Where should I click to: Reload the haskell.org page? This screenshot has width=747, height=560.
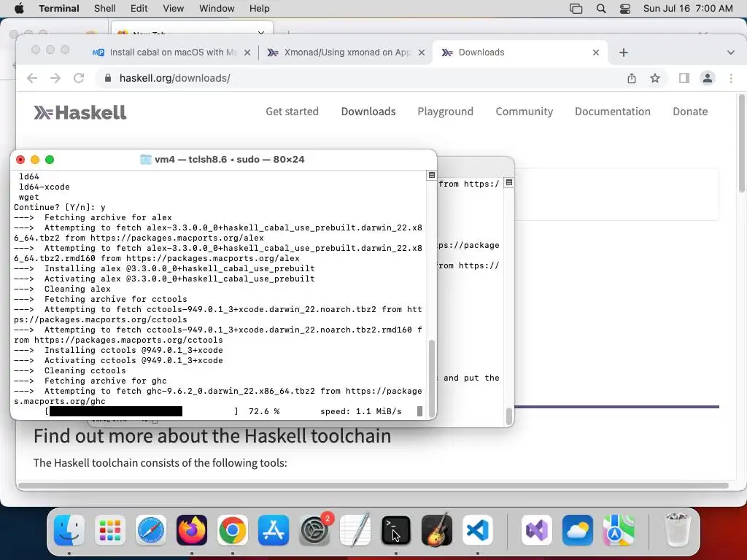pyautogui.click(x=79, y=78)
